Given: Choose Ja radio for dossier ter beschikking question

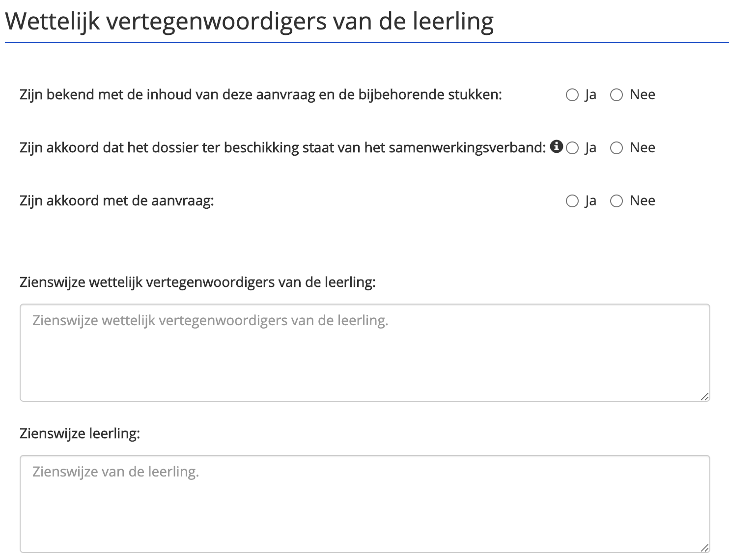Looking at the screenshot, I should pyautogui.click(x=572, y=148).
